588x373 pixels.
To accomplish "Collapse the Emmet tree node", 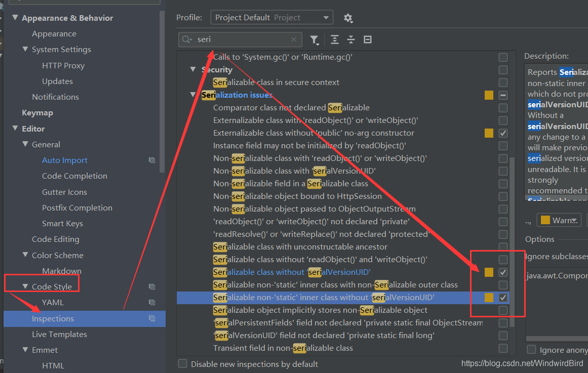I will [25, 349].
